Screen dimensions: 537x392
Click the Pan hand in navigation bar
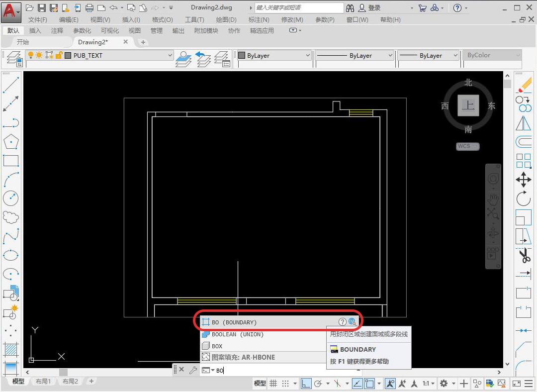[x=493, y=199]
